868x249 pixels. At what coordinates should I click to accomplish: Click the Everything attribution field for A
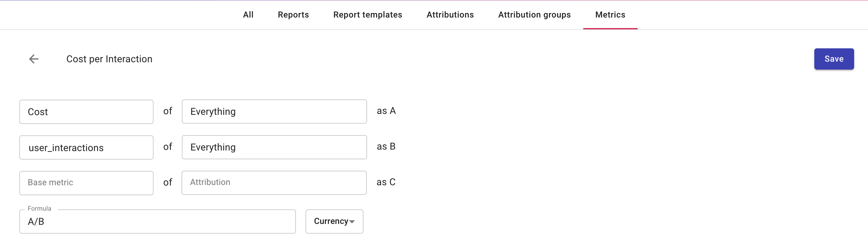[x=274, y=111]
